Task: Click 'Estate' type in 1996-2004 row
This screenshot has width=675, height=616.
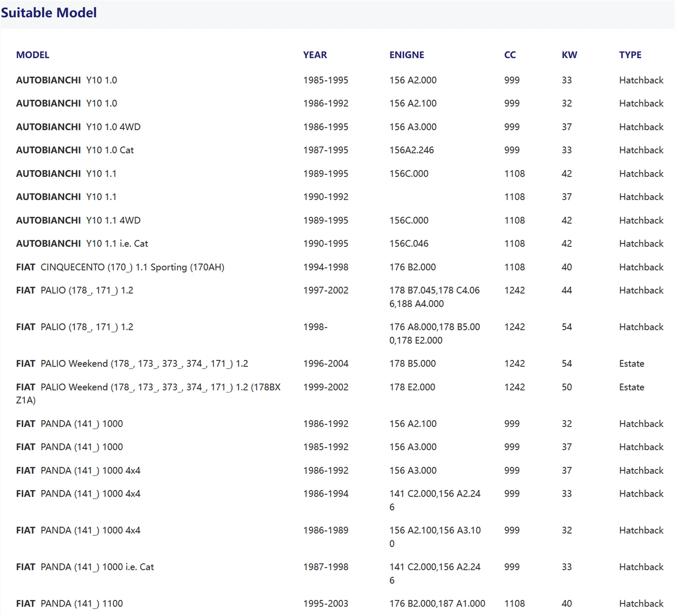Action: pyautogui.click(x=632, y=364)
